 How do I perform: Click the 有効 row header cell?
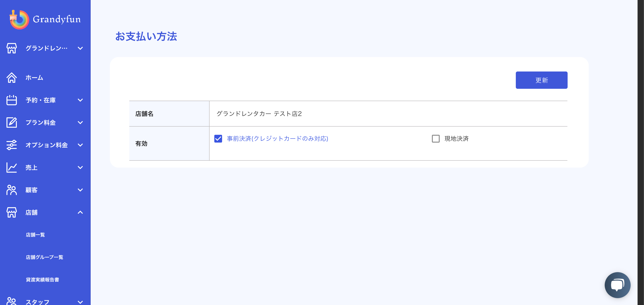(169, 143)
